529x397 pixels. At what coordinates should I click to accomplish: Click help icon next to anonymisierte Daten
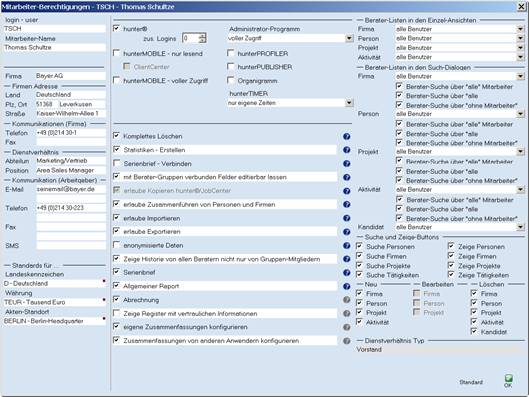[x=346, y=246]
